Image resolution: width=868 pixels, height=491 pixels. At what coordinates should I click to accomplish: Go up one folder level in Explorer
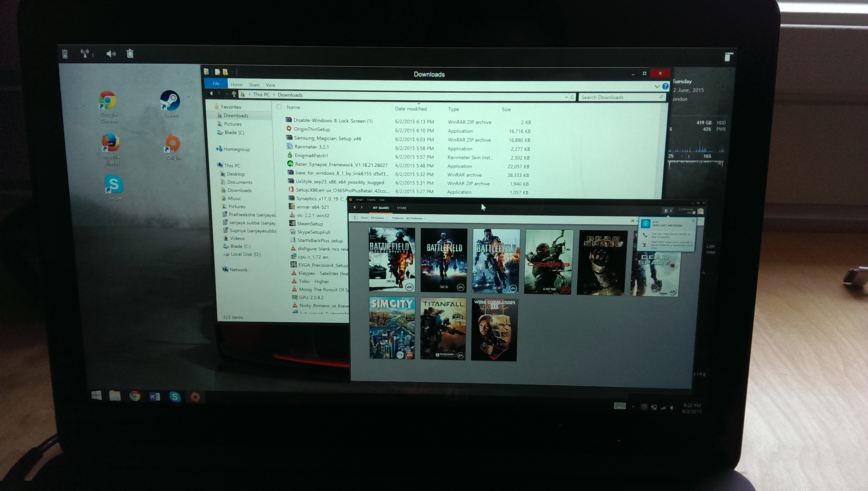(234, 94)
